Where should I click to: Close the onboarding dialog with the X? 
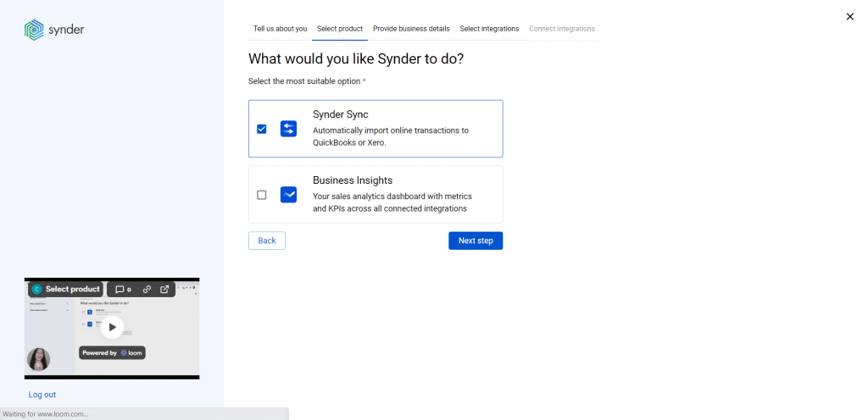pos(849,17)
